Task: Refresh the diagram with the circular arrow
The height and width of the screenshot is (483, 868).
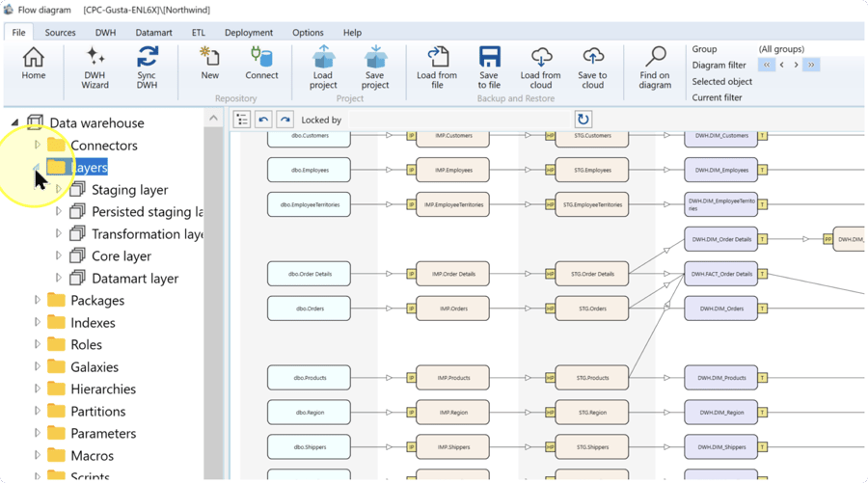Action: (x=583, y=120)
